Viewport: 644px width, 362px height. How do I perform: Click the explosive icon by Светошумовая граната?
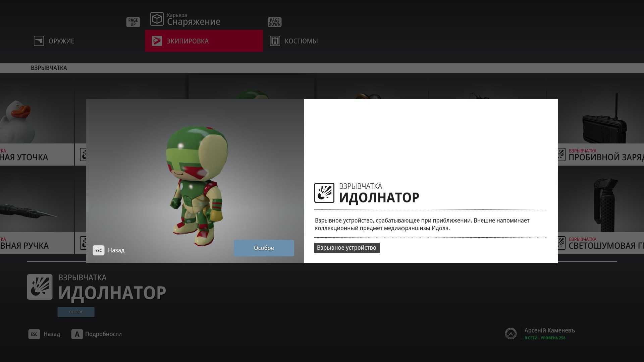[x=561, y=243]
